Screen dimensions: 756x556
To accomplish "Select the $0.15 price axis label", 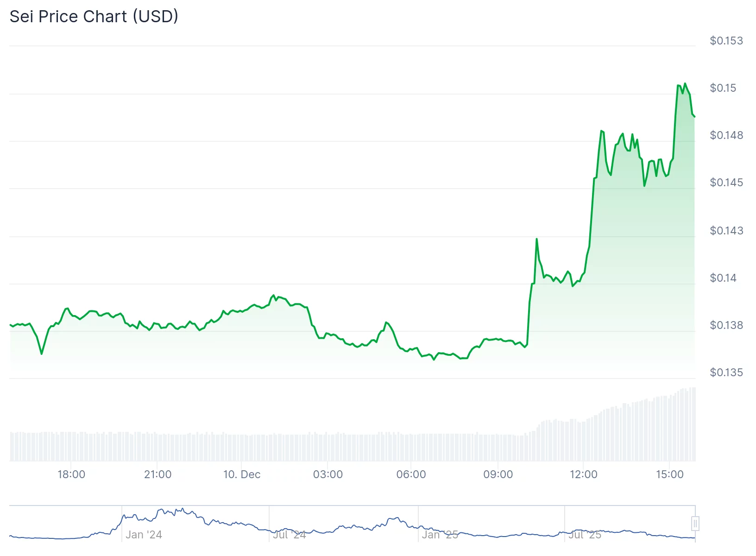I will (x=724, y=88).
